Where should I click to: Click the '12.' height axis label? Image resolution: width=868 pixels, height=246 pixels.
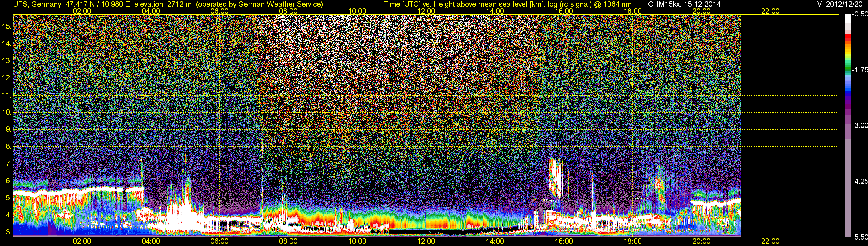7,78
